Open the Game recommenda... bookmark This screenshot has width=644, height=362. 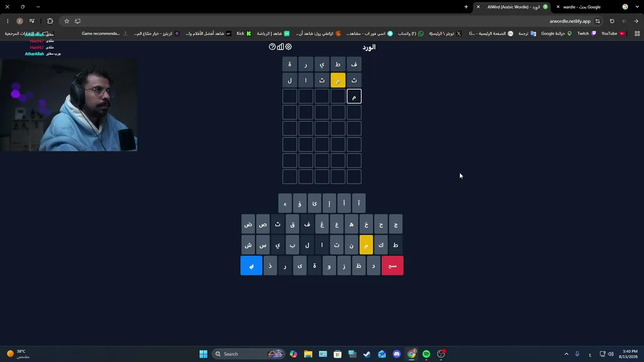[x=105, y=34]
